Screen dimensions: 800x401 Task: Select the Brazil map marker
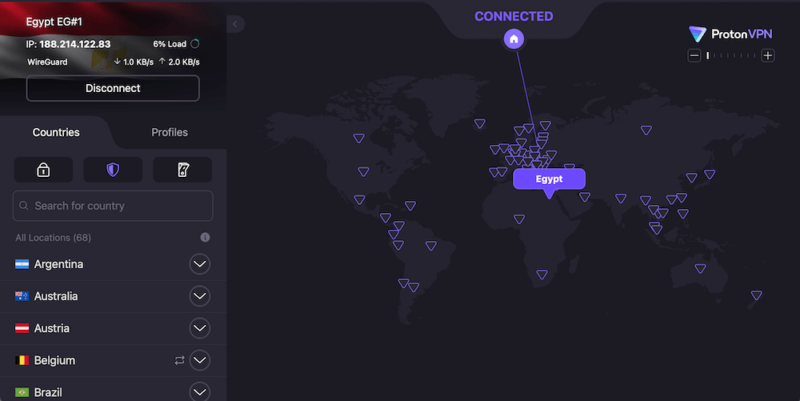[431, 246]
